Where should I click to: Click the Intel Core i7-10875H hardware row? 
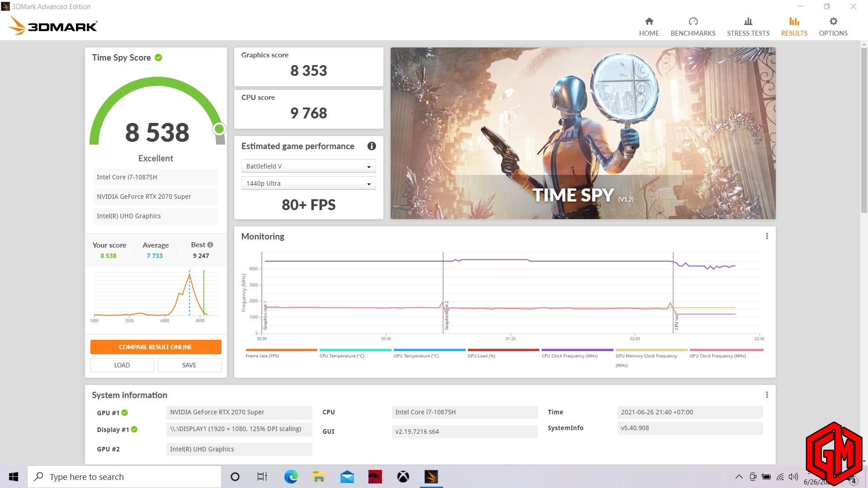tap(156, 177)
